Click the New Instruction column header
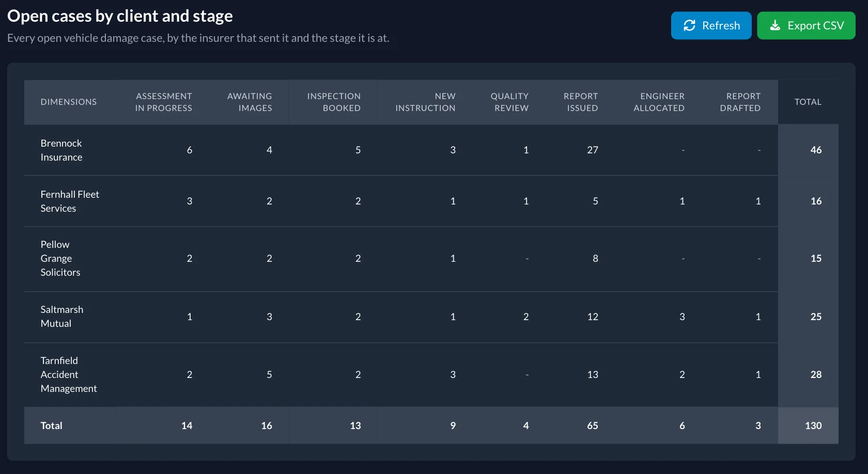Viewport: 868px width, 474px height. (x=425, y=102)
